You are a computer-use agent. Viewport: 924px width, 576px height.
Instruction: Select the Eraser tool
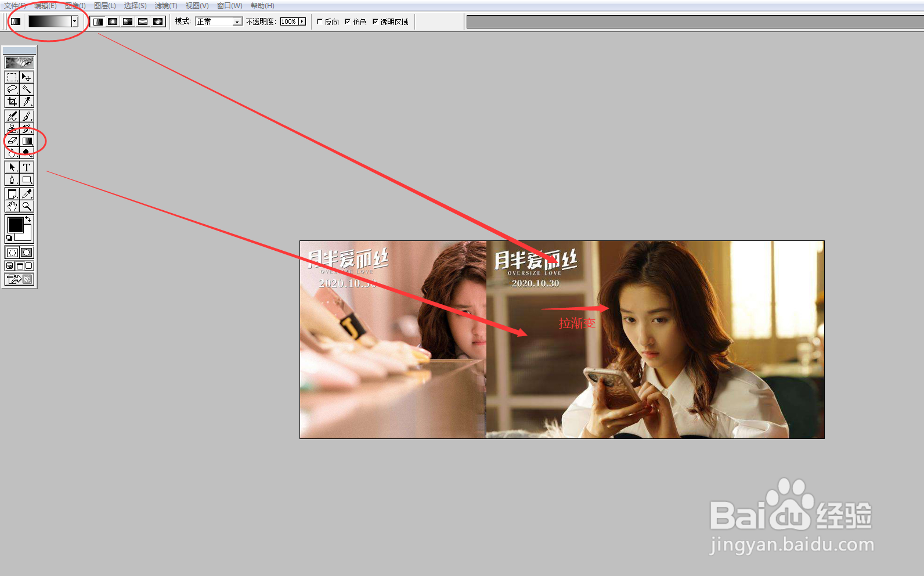12,141
